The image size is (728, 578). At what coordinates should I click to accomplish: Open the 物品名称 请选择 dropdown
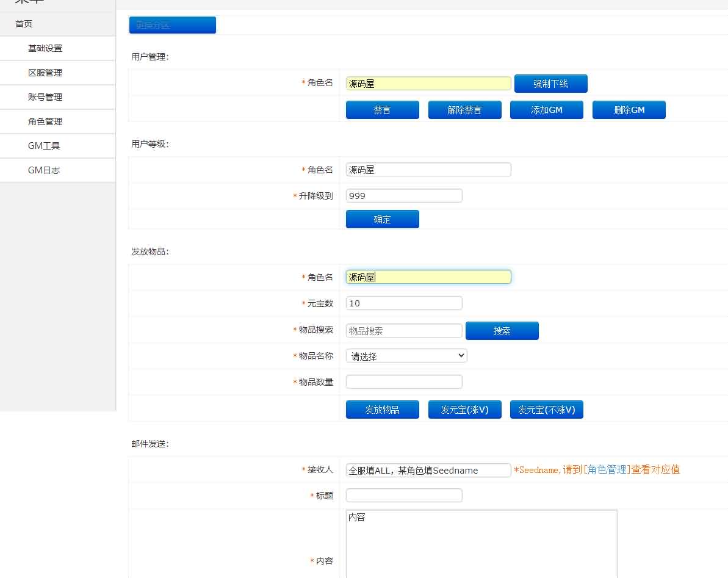point(405,355)
